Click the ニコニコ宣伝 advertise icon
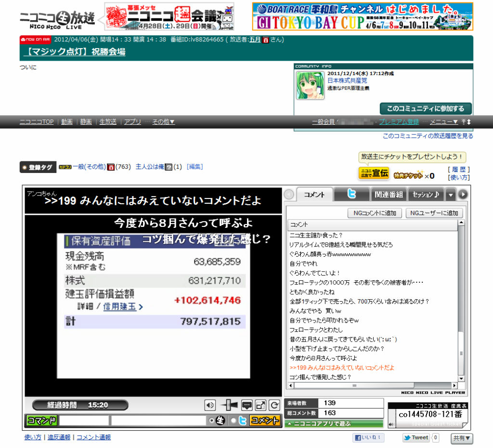This screenshot has height=448, width=493. (374, 173)
